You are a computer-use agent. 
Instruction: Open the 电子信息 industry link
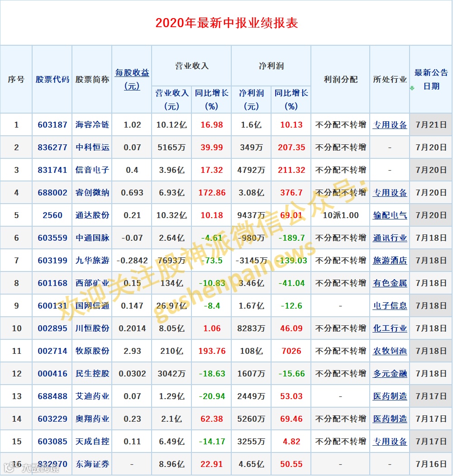click(390, 306)
